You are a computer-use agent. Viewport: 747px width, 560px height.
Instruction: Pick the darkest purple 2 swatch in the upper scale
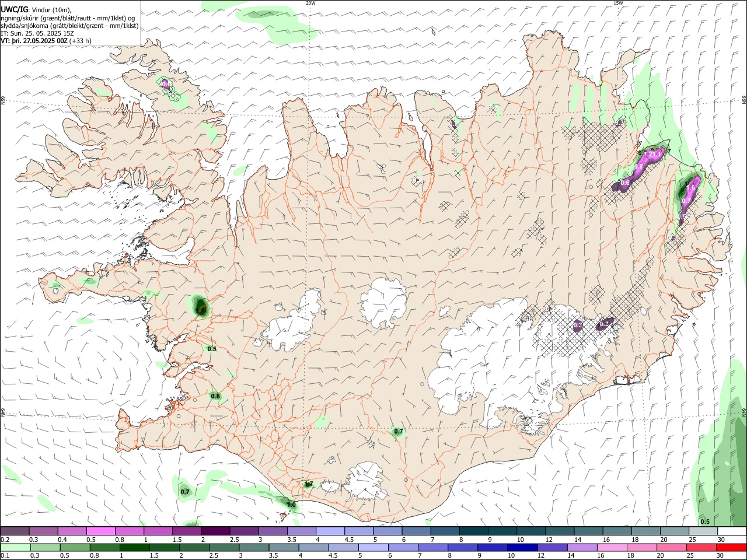(215, 531)
